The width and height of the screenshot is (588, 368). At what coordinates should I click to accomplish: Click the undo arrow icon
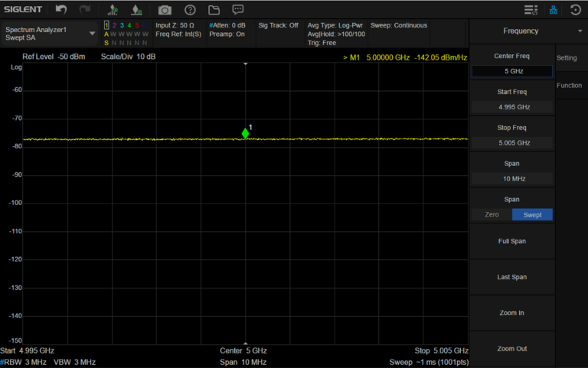click(x=61, y=10)
